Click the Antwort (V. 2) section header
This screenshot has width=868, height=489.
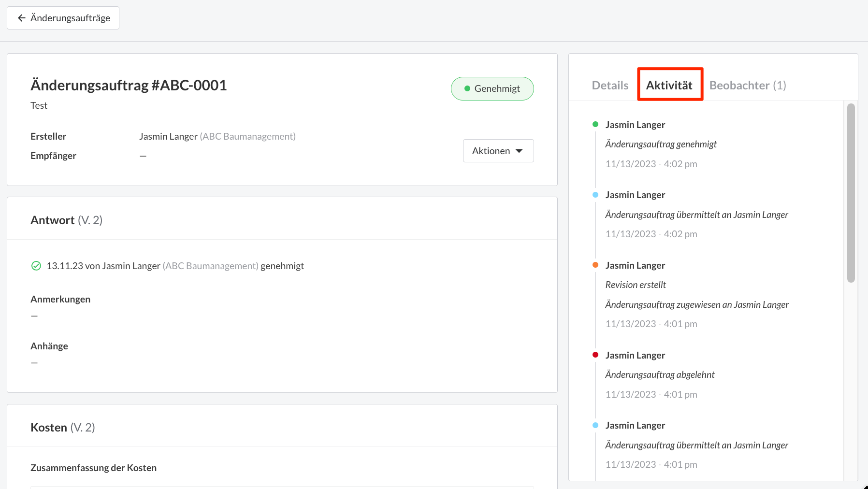[x=66, y=220]
